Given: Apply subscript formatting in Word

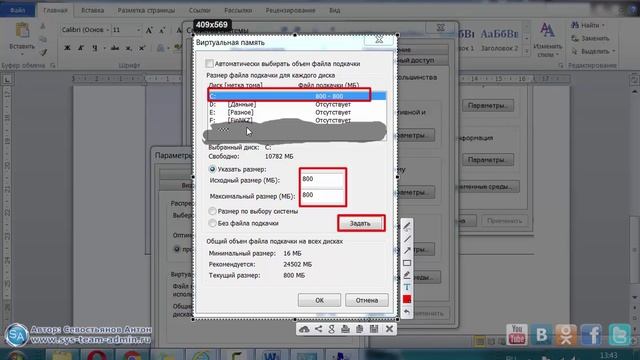Looking at the screenshot, I should 129,48.
